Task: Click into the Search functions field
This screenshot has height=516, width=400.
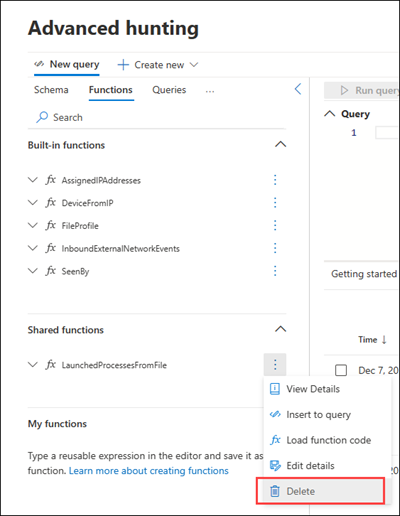Action: [x=157, y=117]
